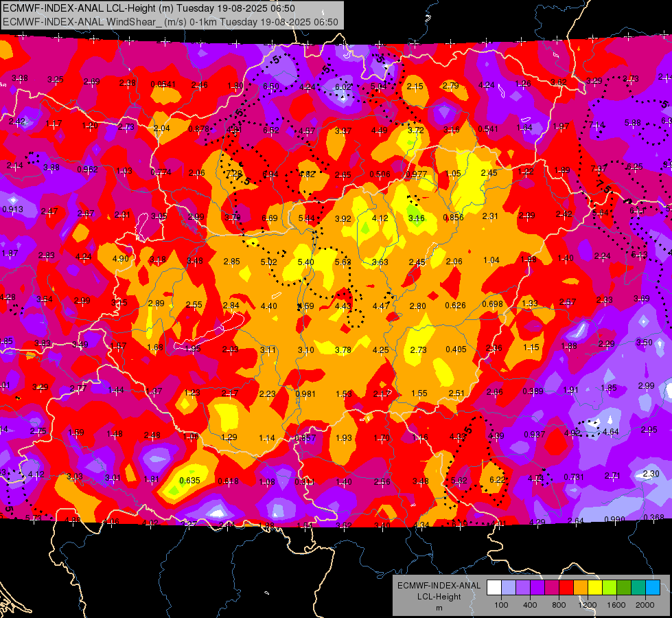Click the grid value 0.774
The width and height of the screenshot is (672, 618).
tap(161, 172)
